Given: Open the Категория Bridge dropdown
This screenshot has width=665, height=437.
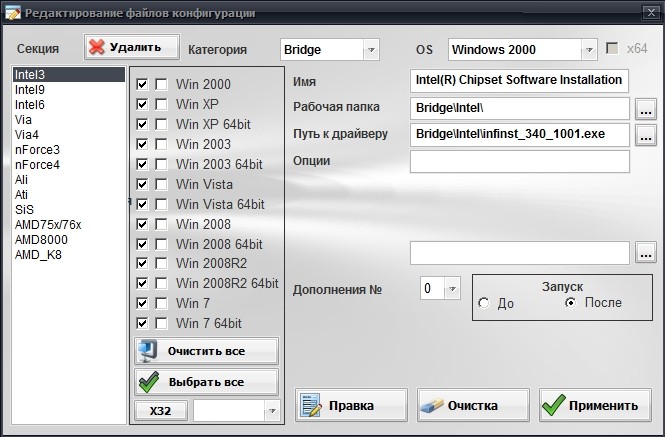Looking at the screenshot, I should (371, 50).
